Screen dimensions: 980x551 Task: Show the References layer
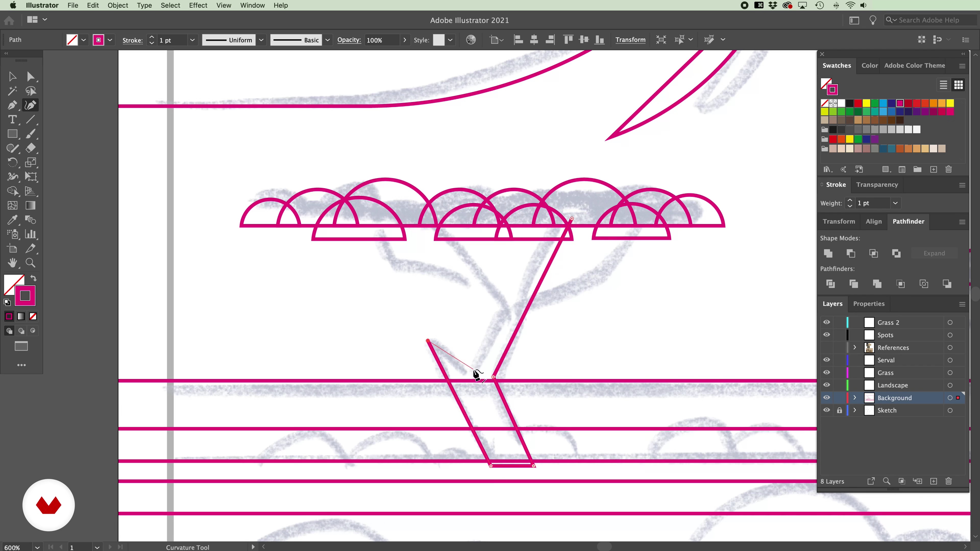pyautogui.click(x=827, y=347)
